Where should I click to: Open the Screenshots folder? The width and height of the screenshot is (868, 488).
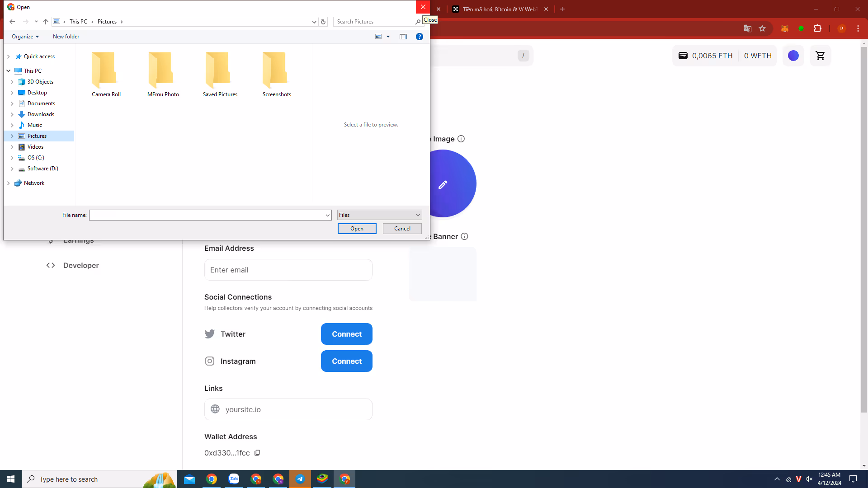click(x=277, y=75)
